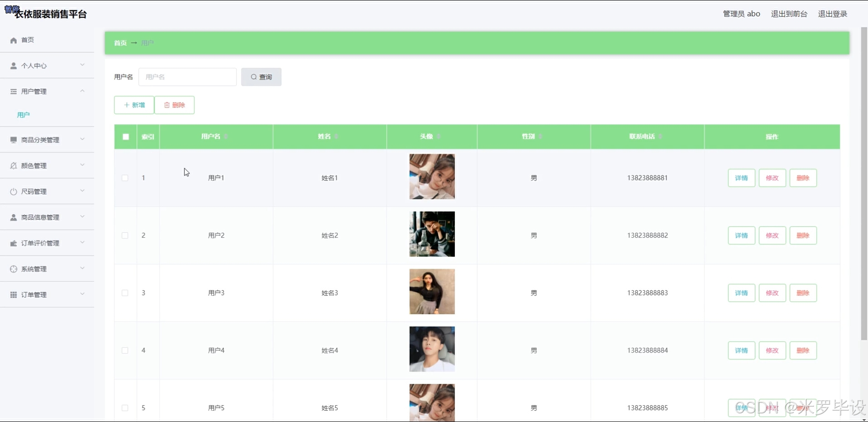Expand the 订单评价管理 chevron
The height and width of the screenshot is (422, 868).
tap(82, 242)
